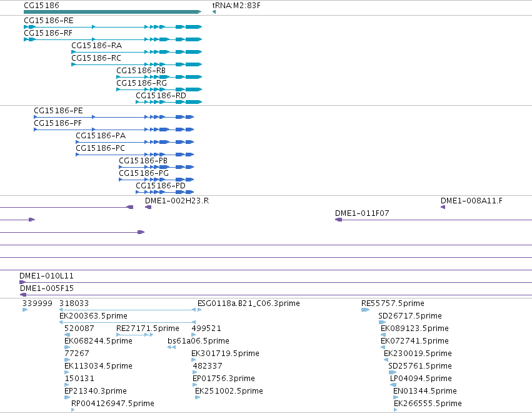The width and height of the screenshot is (532, 413).
Task: Select SD25761.5prime EST label
Action: tap(419, 366)
